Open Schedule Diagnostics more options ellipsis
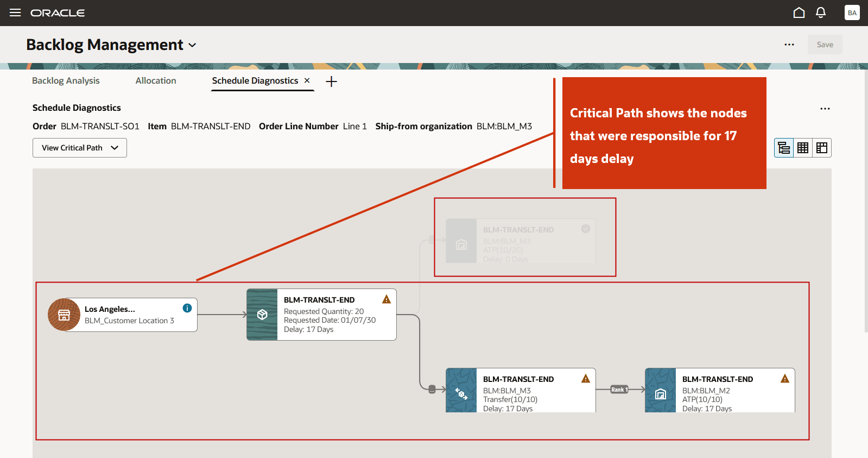The image size is (868, 458). coord(825,109)
